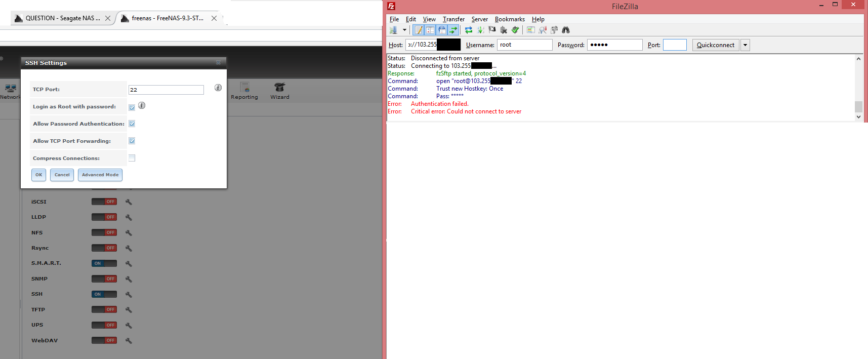Open the Bookmarks menu
This screenshot has height=359, width=868.
(x=510, y=19)
